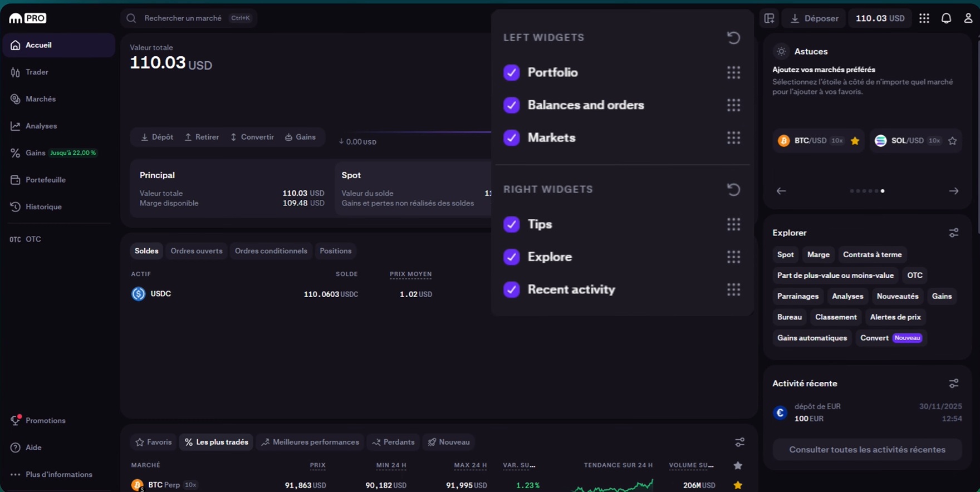Open the apps grid menu icon
Image resolution: width=980 pixels, height=492 pixels.
point(924,18)
